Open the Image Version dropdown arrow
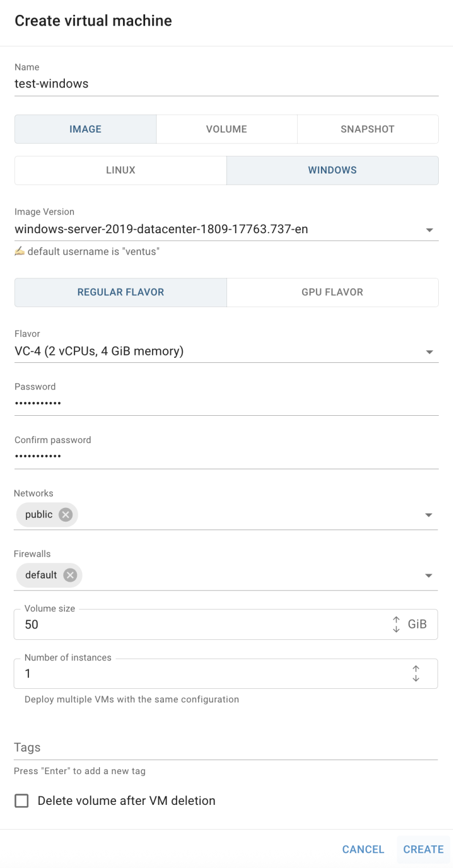 429,230
